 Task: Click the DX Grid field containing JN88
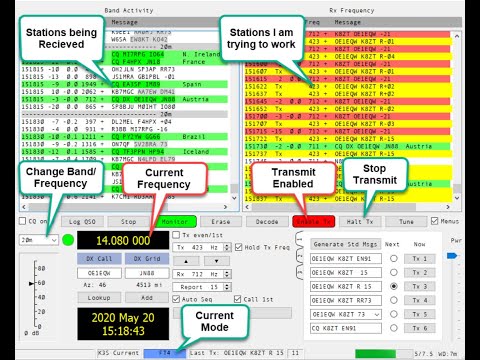pyautogui.click(x=147, y=273)
